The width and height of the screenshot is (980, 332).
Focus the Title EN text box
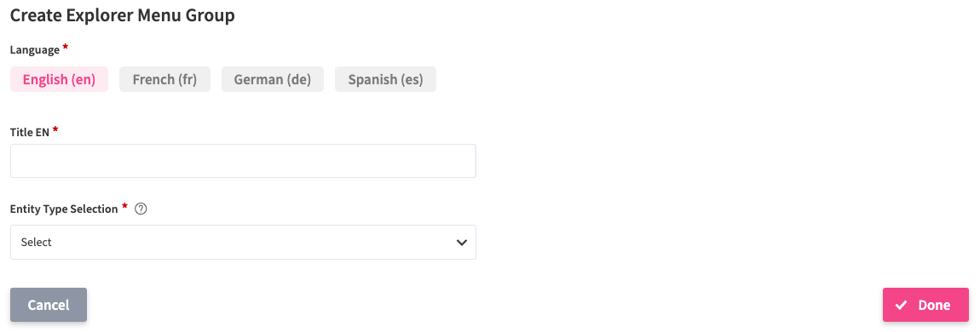click(243, 161)
